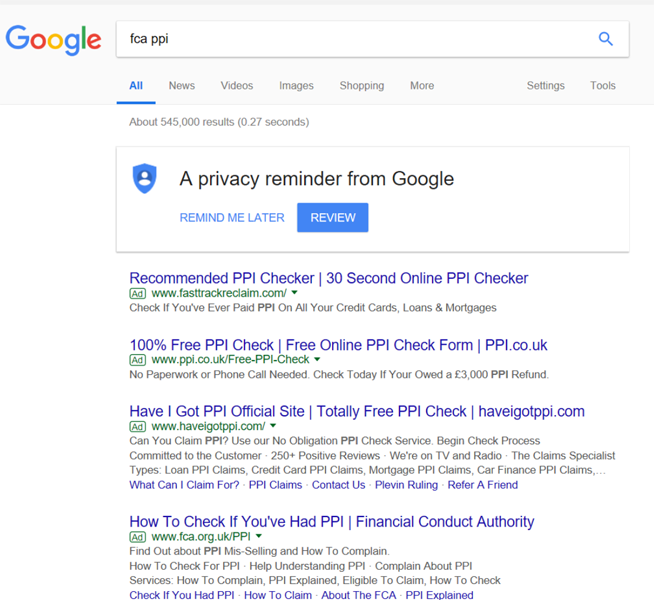The width and height of the screenshot is (658, 600).
Task: Switch to the Videos tab
Action: click(x=237, y=86)
